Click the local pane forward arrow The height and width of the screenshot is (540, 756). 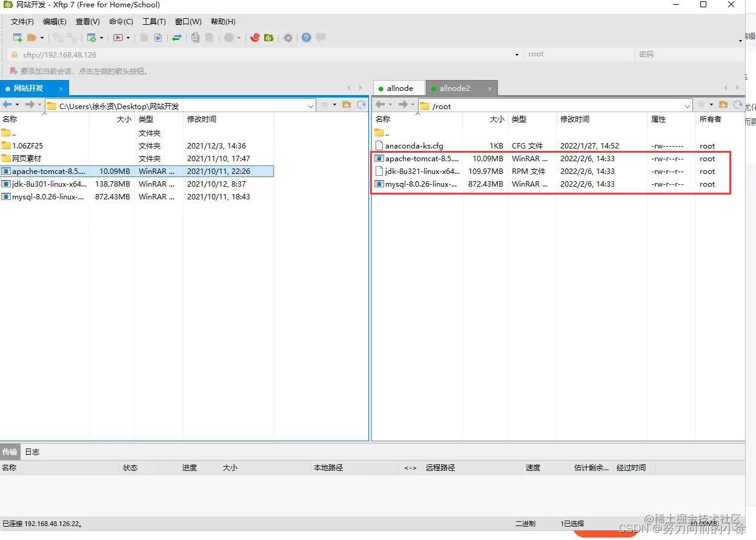pyautogui.click(x=30, y=105)
